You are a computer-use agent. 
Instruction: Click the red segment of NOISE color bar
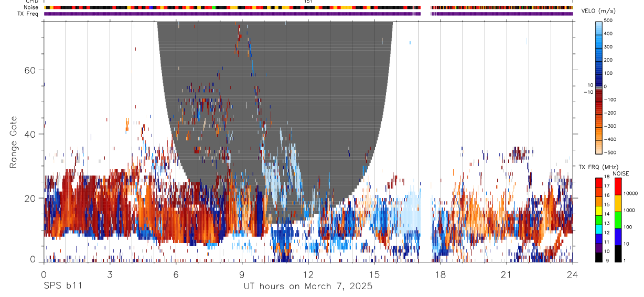(x=618, y=186)
